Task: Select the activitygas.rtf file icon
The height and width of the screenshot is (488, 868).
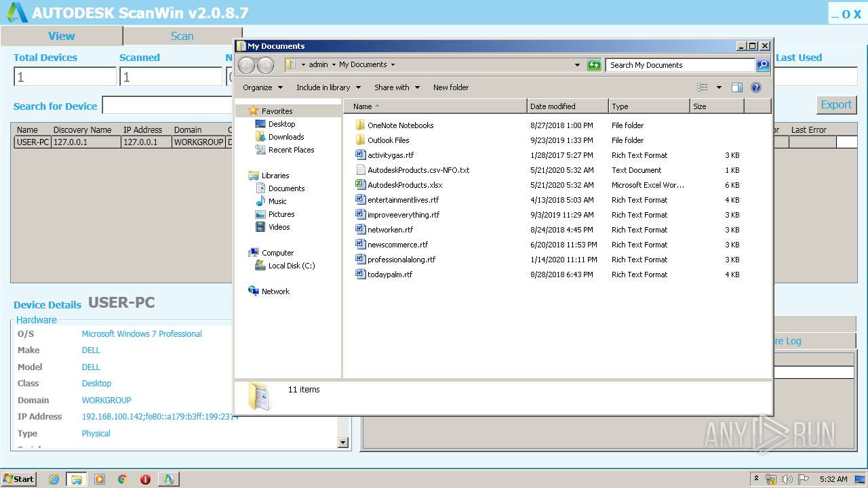Action: click(360, 155)
